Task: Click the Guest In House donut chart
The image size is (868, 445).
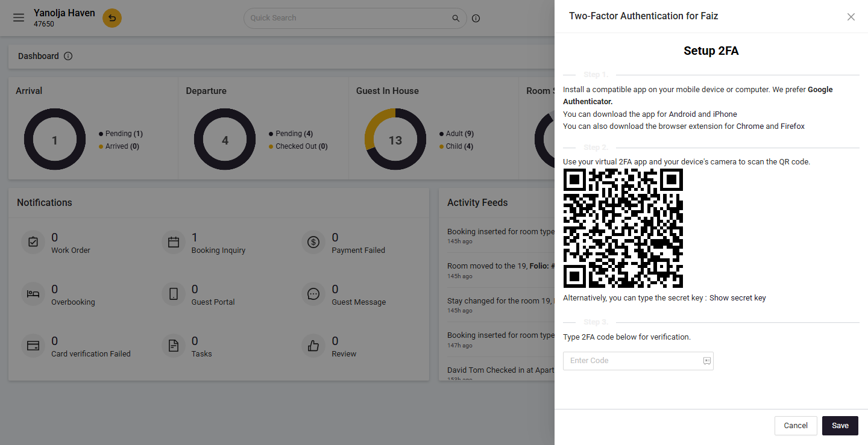Action: tap(395, 140)
